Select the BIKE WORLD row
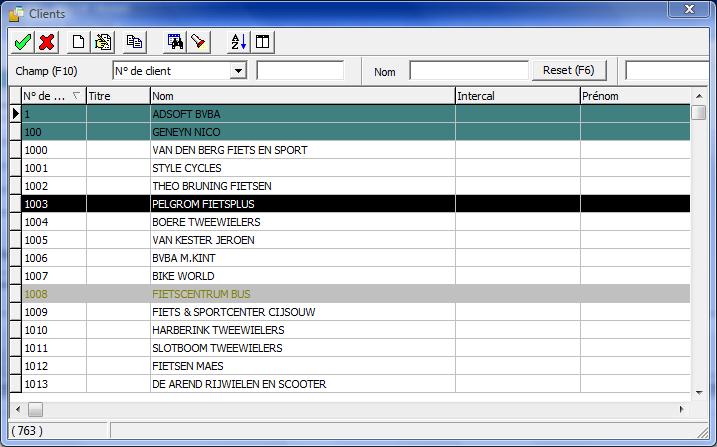 point(356,276)
